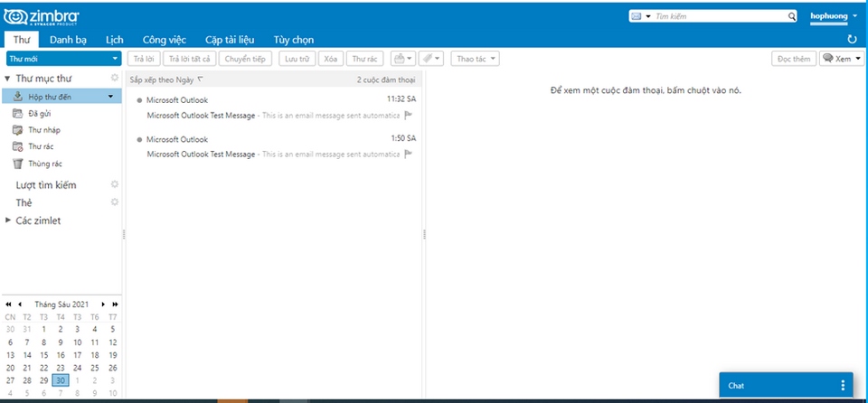The width and height of the screenshot is (868, 403).
Task: Open the Thao tác actions dropdown
Action: (475, 59)
